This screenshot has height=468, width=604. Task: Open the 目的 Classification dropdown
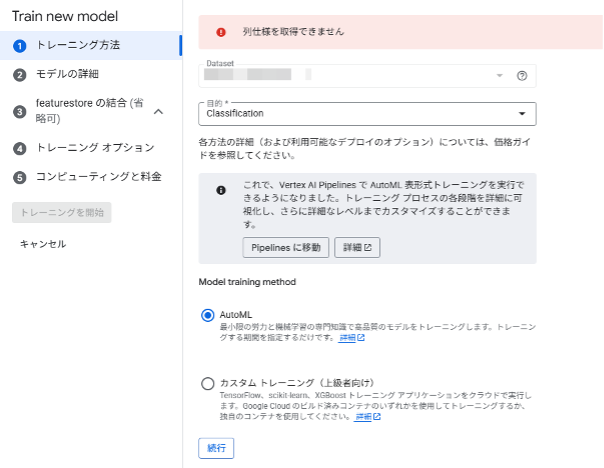[368, 114]
